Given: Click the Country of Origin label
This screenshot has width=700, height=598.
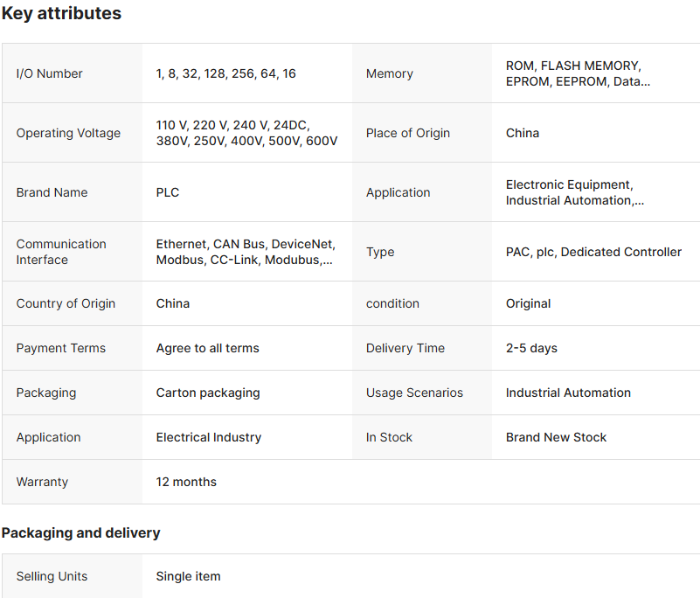Looking at the screenshot, I should point(66,303).
